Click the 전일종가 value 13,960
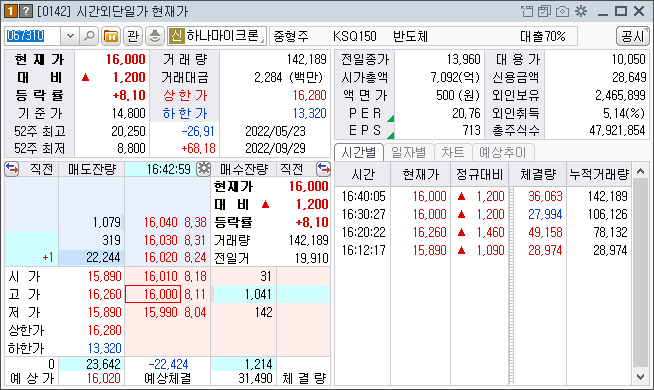Viewport: 654px width, 390px height. 463,59
